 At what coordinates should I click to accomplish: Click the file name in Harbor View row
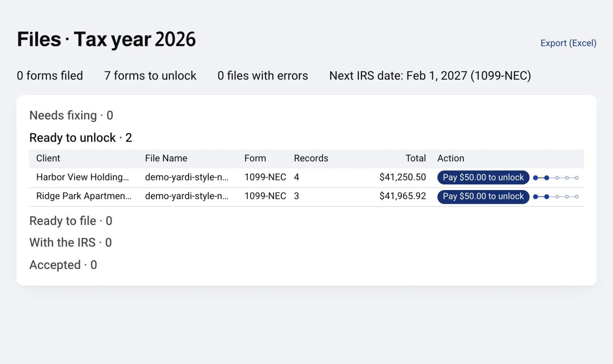187,177
